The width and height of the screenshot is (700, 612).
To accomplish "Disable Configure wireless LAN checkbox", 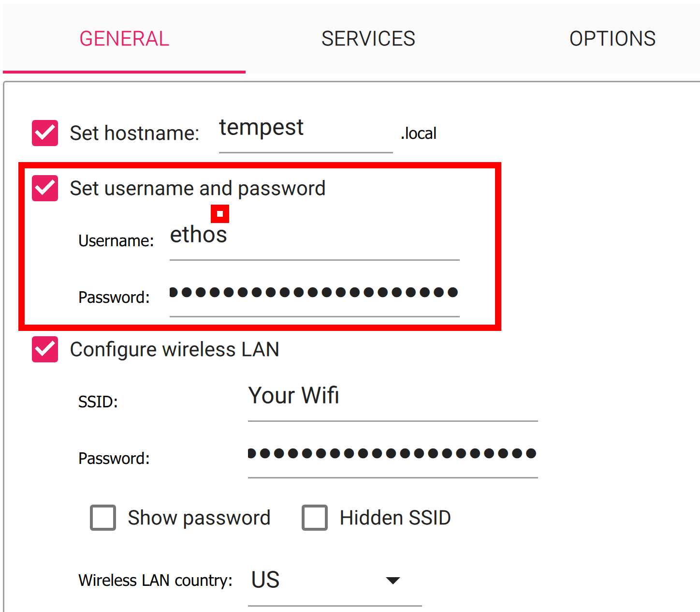I will [x=45, y=349].
